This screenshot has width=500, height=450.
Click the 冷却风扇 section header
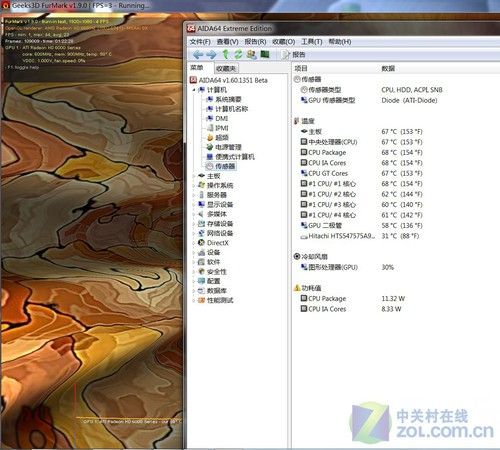[311, 256]
